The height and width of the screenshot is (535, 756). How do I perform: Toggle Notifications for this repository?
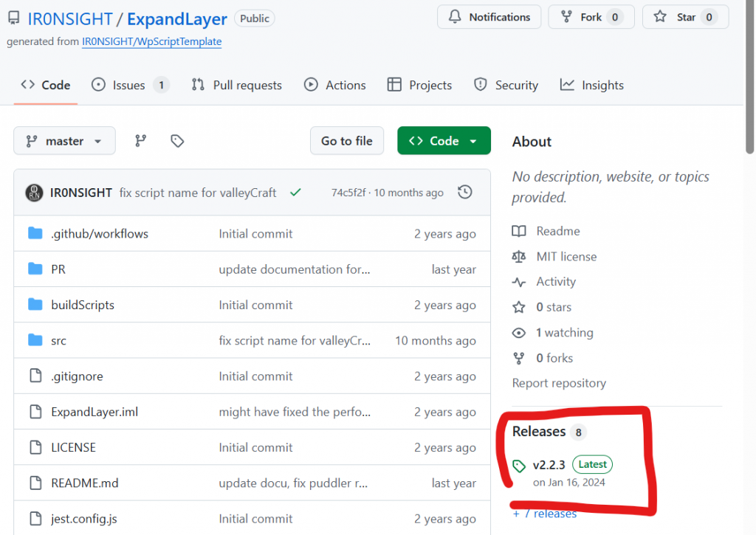point(489,17)
